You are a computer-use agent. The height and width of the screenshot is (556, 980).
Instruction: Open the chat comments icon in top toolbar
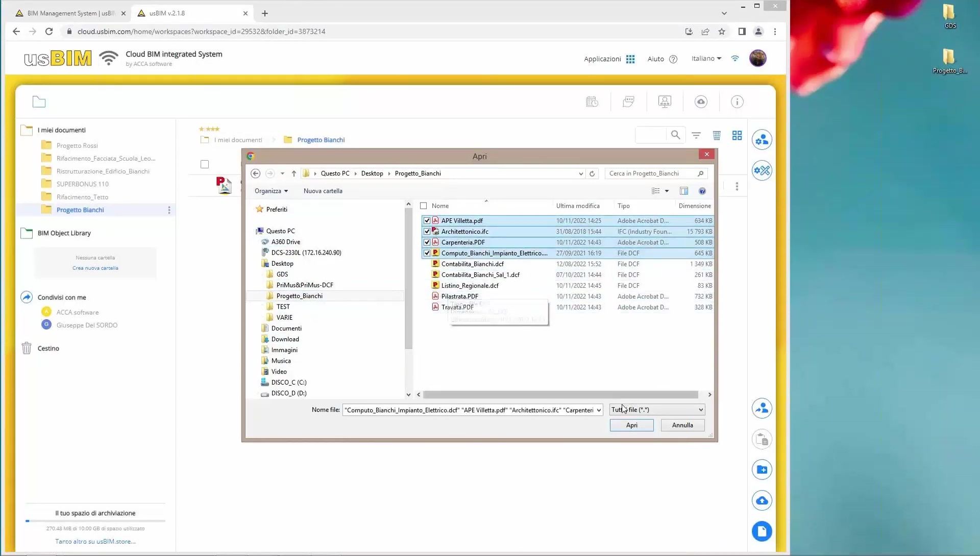pyautogui.click(x=628, y=102)
